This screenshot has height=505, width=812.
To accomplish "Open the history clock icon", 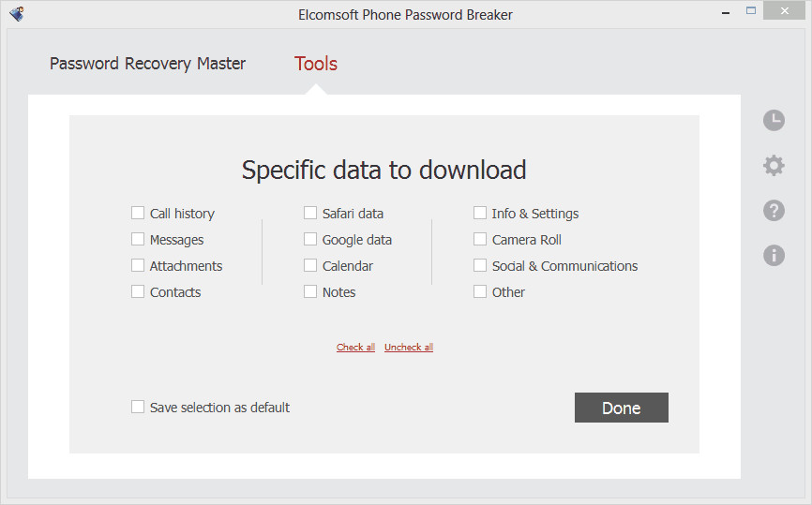I will tap(774, 120).
